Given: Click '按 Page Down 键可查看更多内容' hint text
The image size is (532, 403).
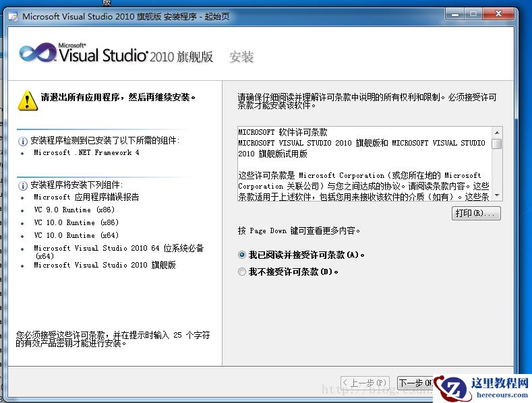Looking at the screenshot, I should [299, 230].
